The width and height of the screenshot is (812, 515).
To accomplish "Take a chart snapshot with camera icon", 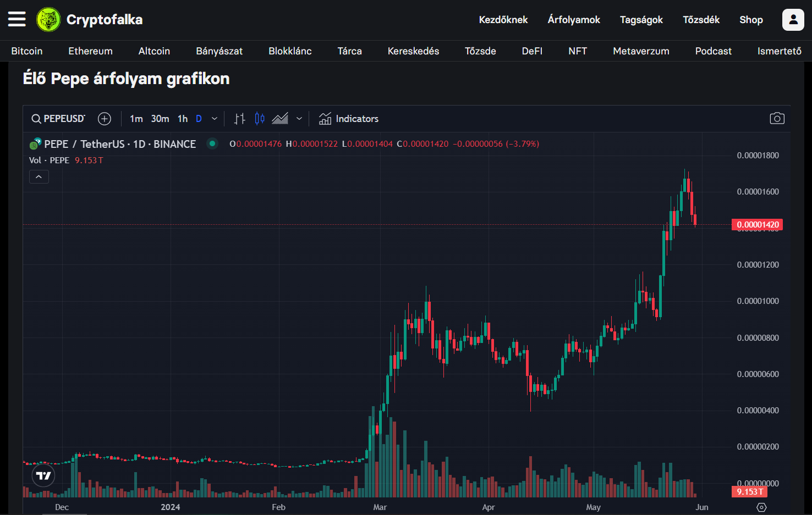I will point(777,119).
